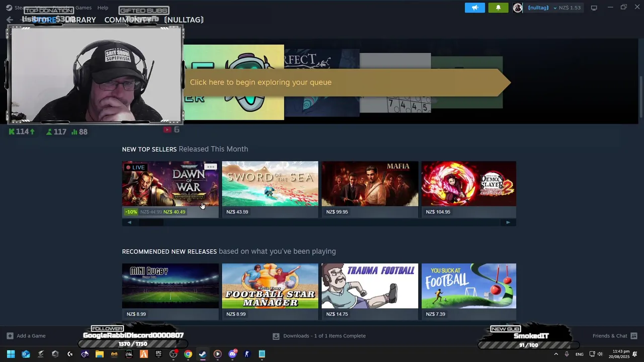Open the Downloads status link
This screenshot has height=362, width=644.
click(319, 336)
